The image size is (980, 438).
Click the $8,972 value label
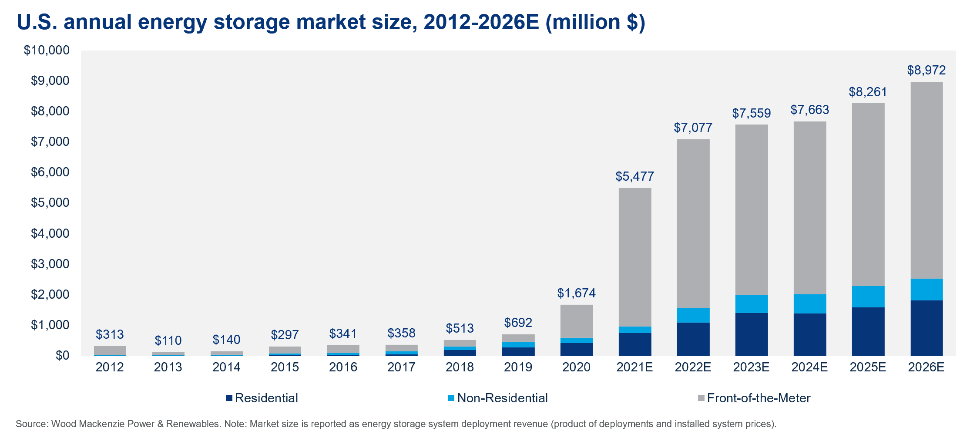(926, 70)
